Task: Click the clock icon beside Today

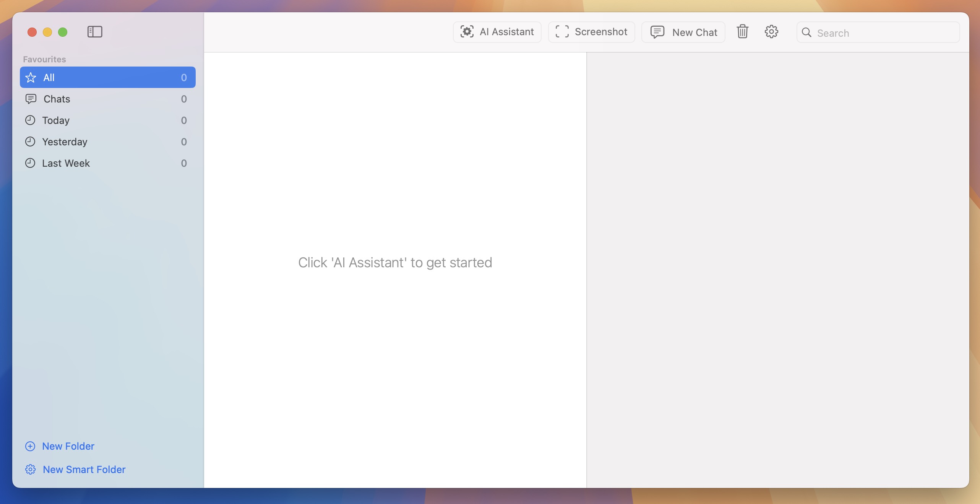Action: click(30, 120)
